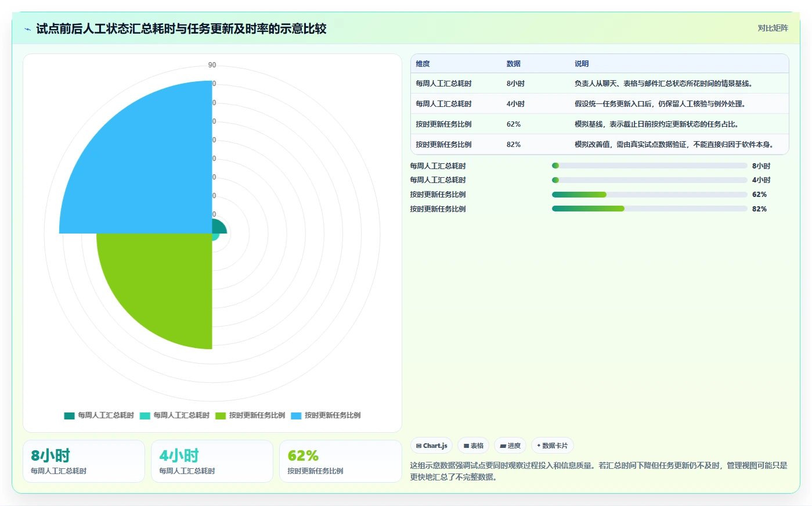Toggle the blue 按时更新任务比例 legend swatch
This screenshot has width=812, height=506.
click(x=296, y=415)
